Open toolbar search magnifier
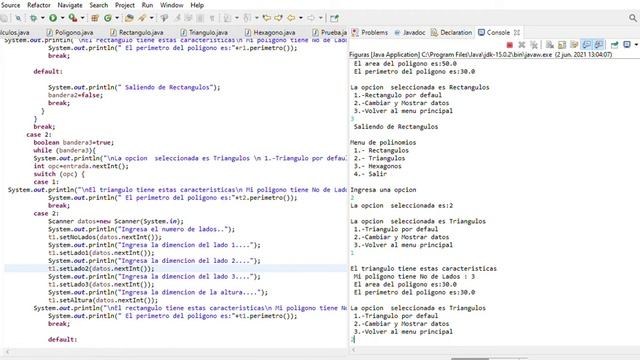Viewport: 640px width, 360px height. pyautogui.click(x=633, y=18)
